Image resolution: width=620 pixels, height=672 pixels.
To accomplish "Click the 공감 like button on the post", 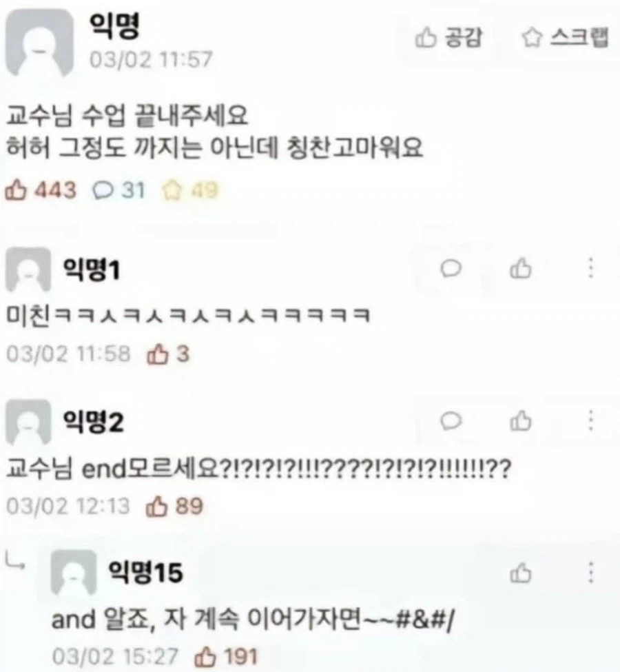I will [x=448, y=37].
